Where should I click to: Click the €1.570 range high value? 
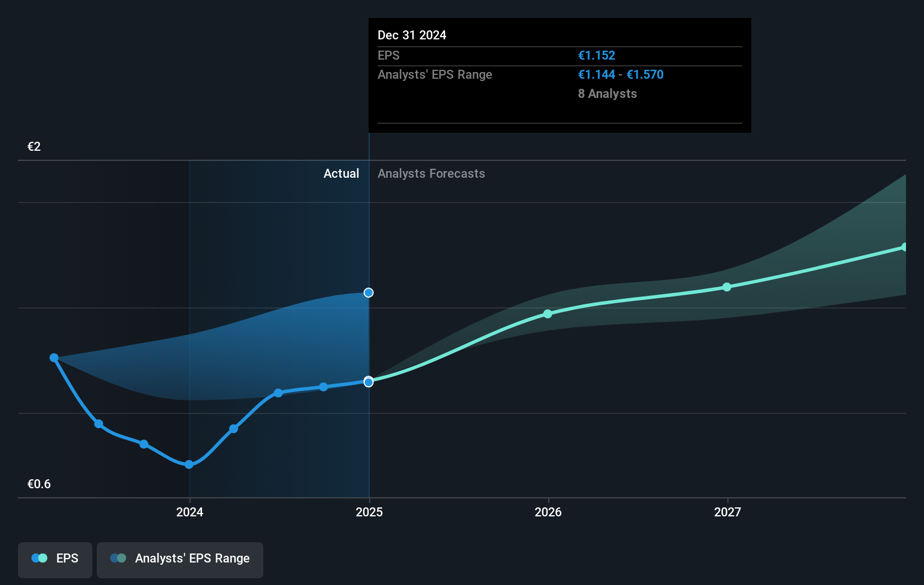(x=645, y=75)
